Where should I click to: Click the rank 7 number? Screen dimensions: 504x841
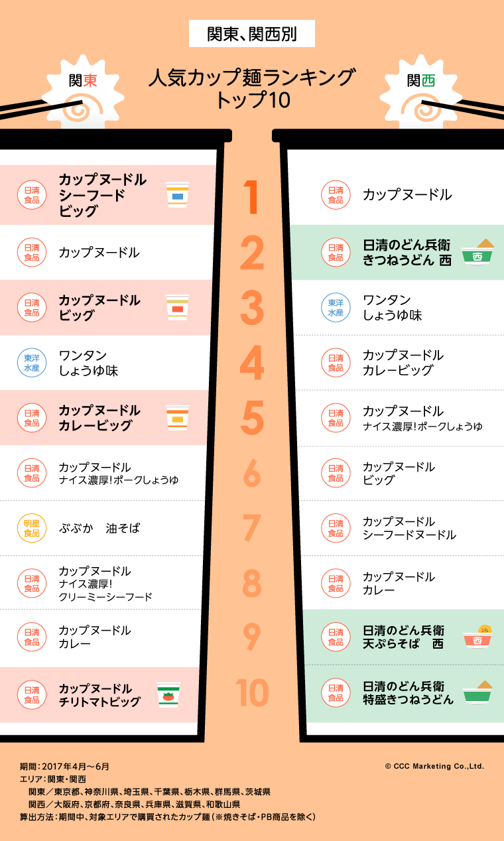pos(252,528)
